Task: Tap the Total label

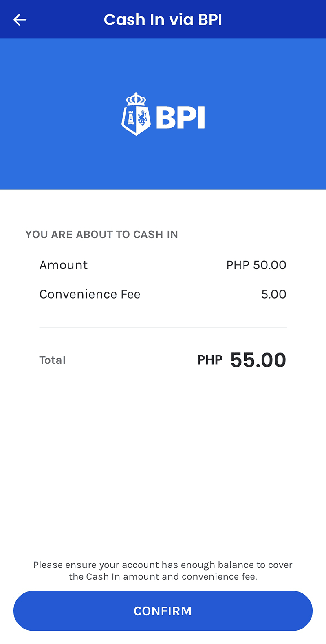Action: (x=52, y=360)
